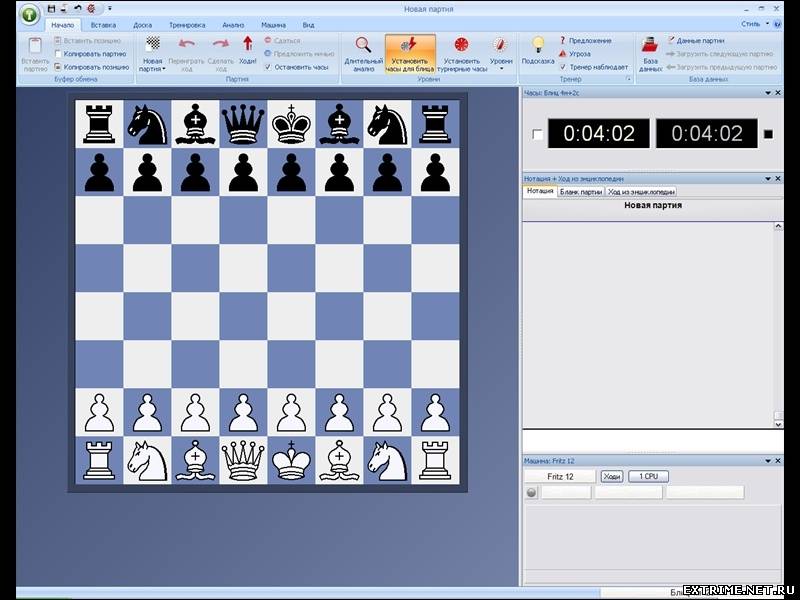This screenshot has width=800, height=600.
Task: Click the Подсказка lightbulb icon
Action: click(x=538, y=45)
